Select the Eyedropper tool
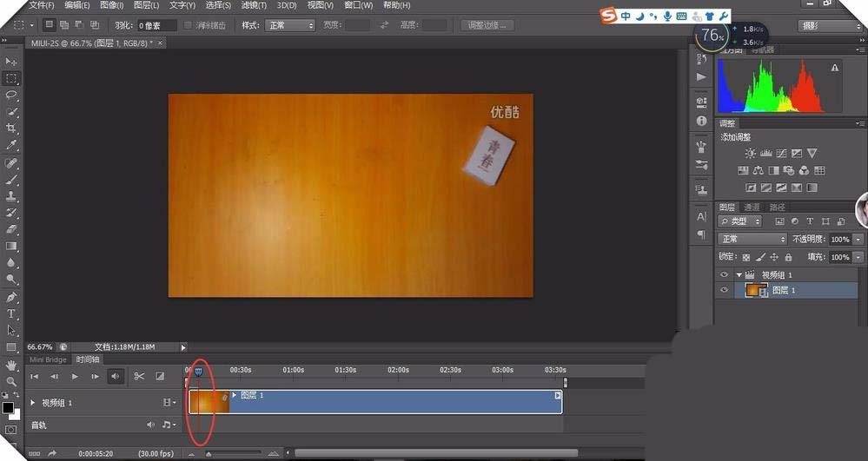 (x=11, y=145)
